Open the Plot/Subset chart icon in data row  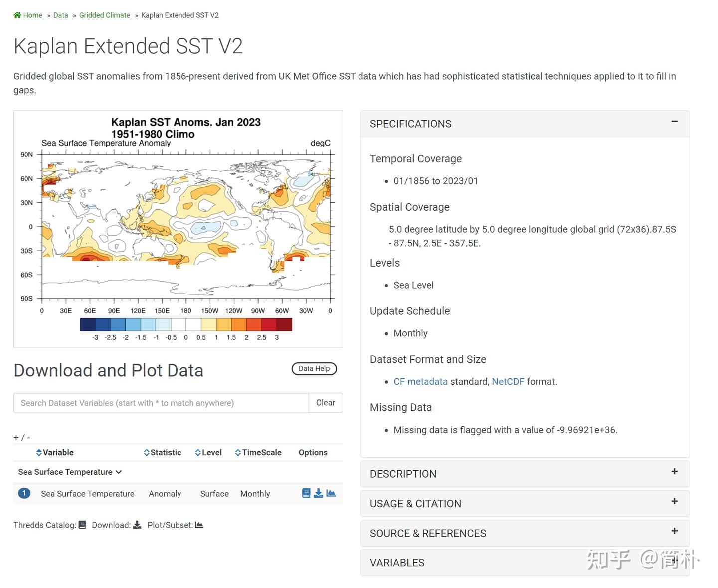pyautogui.click(x=331, y=493)
